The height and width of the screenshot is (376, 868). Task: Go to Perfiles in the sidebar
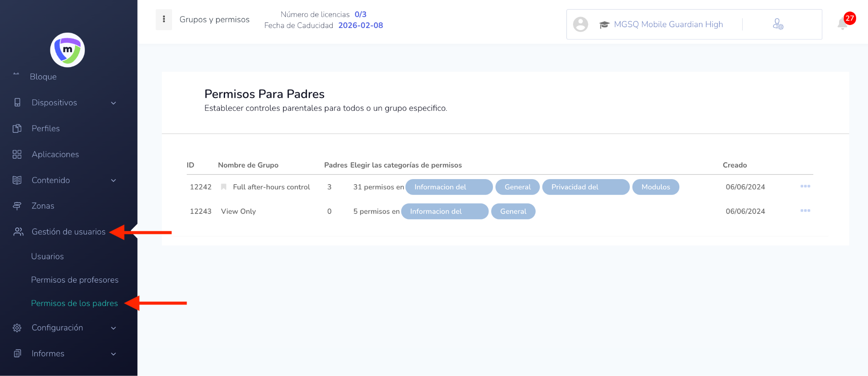tap(45, 129)
